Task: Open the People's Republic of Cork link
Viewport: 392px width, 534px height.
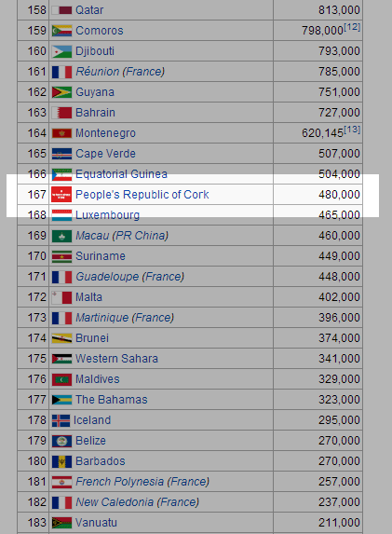Action: [142, 195]
